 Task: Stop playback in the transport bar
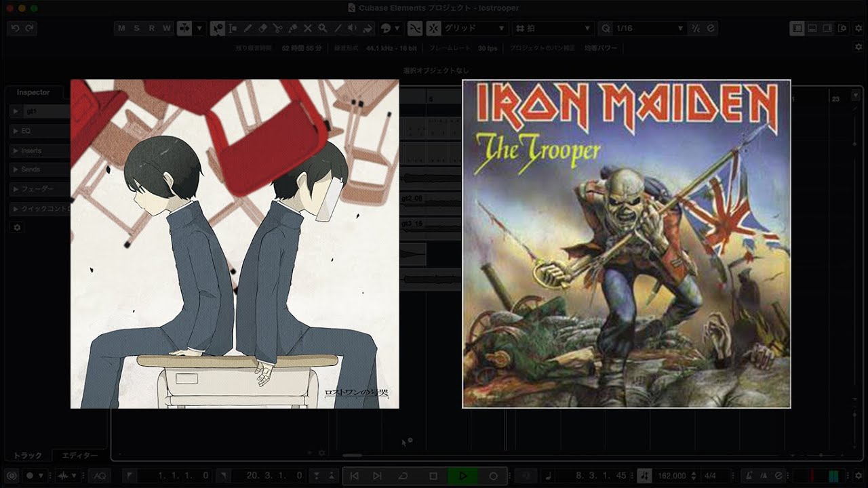click(x=433, y=476)
